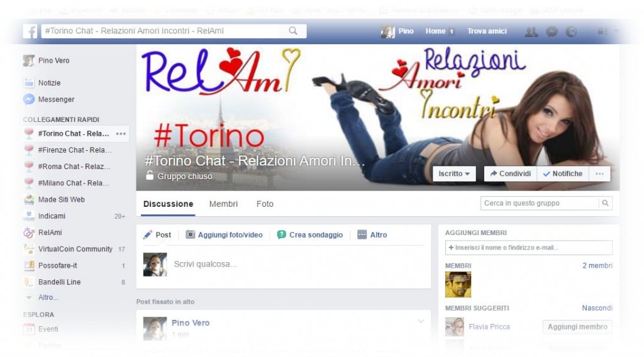644x357 pixels.
Task: Click the composer profile picture thumbnail
Action: (x=155, y=264)
